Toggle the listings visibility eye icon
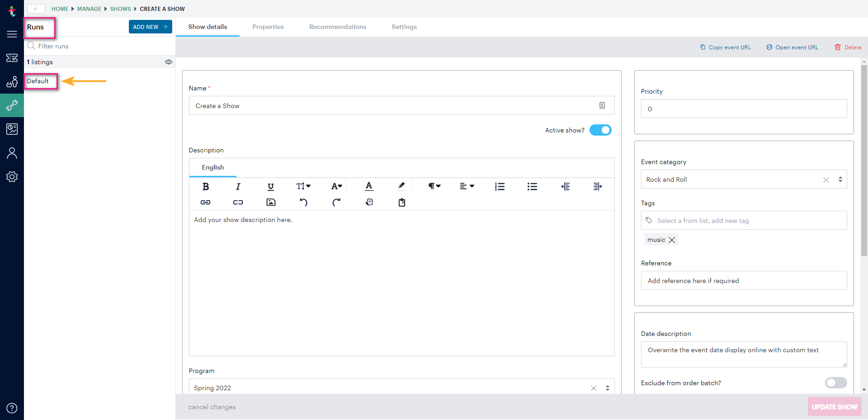Screen dimensions: 868x420 click(169, 62)
